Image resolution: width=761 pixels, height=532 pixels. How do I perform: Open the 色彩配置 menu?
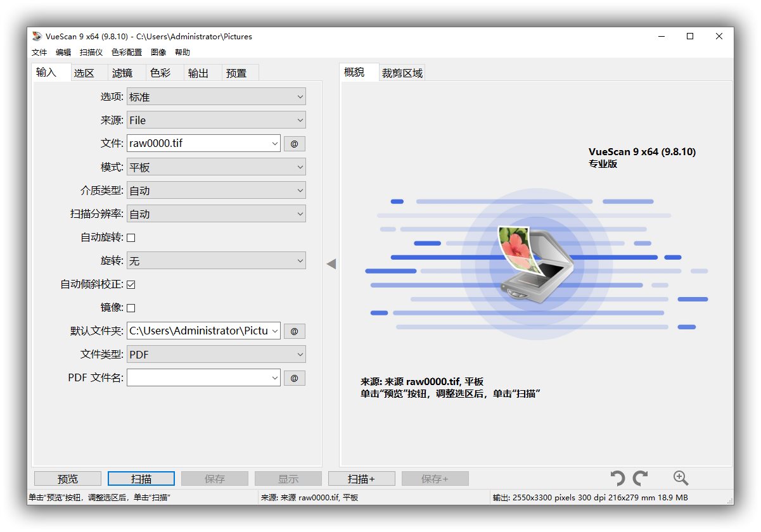coord(127,53)
